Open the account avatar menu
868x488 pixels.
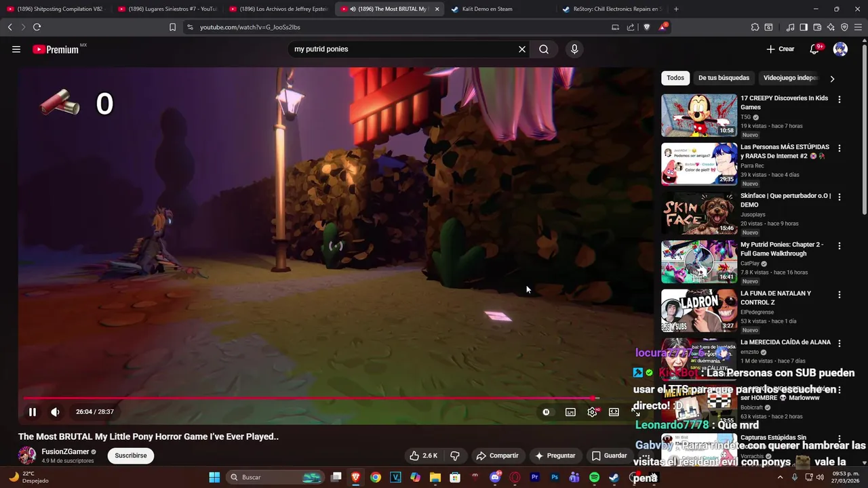(x=840, y=49)
